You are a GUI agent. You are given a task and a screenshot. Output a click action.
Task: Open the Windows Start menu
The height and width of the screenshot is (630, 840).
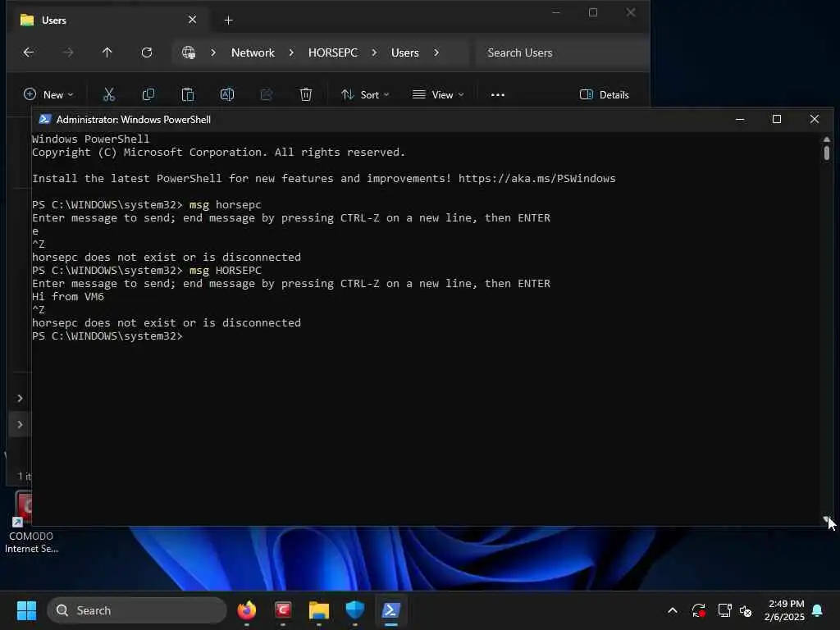click(x=26, y=610)
